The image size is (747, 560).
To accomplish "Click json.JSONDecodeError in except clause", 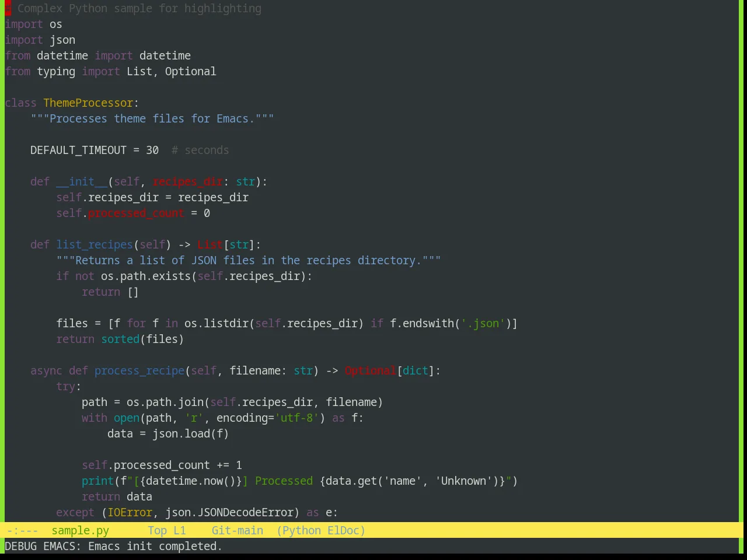I will (x=229, y=512).
